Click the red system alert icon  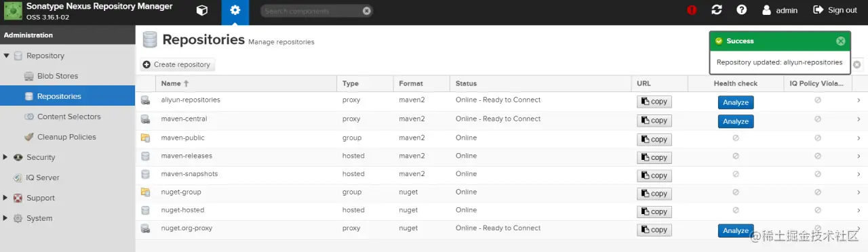point(692,10)
